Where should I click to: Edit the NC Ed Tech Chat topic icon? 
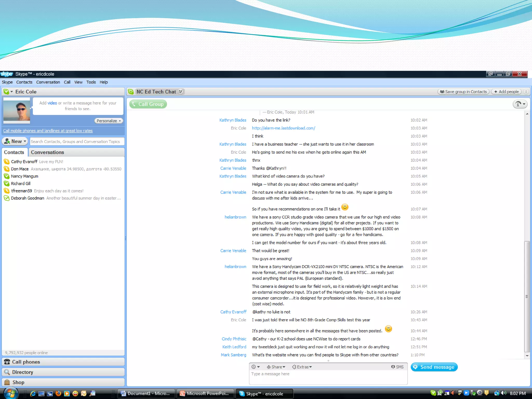point(180,92)
